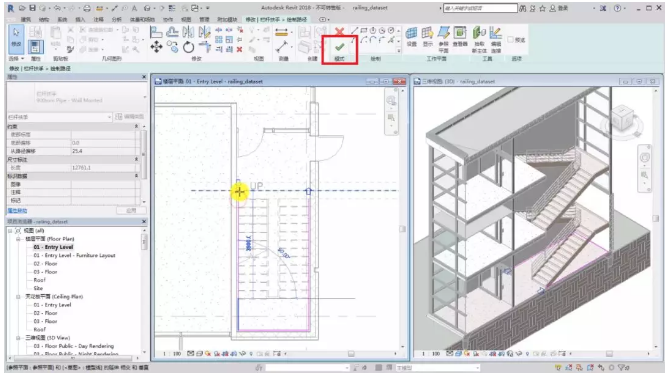
Task: Open the Select panel dropdown
Action: tap(16, 58)
